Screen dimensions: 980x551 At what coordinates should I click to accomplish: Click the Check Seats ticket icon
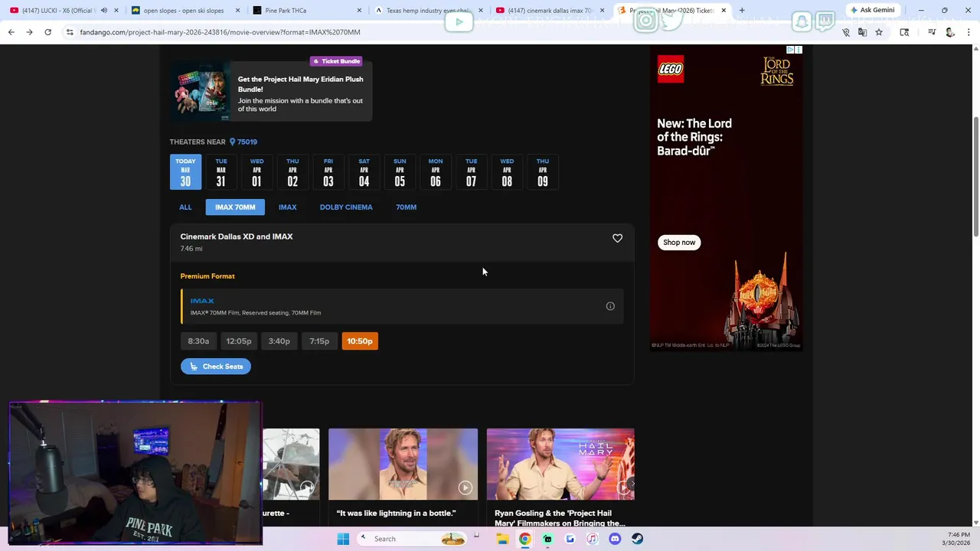tap(194, 367)
